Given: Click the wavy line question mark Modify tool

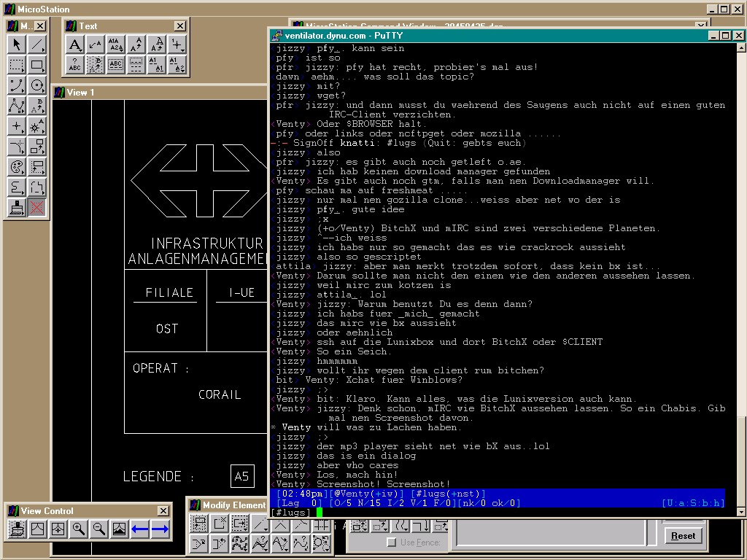Looking at the screenshot, I should tap(301, 544).
